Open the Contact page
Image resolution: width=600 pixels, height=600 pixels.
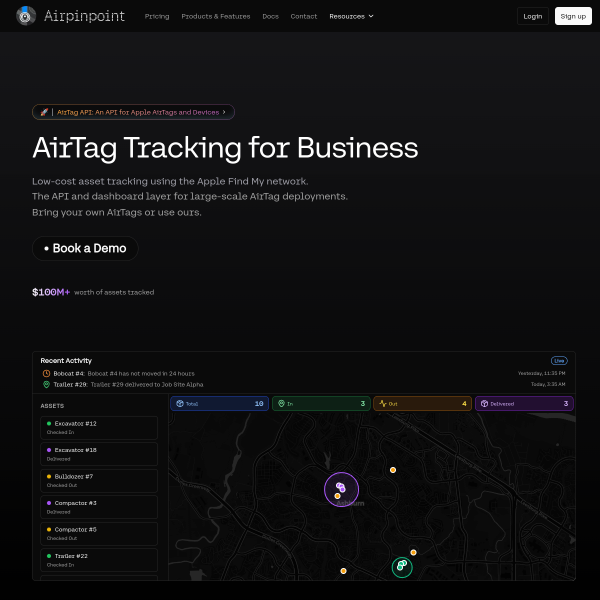point(304,16)
